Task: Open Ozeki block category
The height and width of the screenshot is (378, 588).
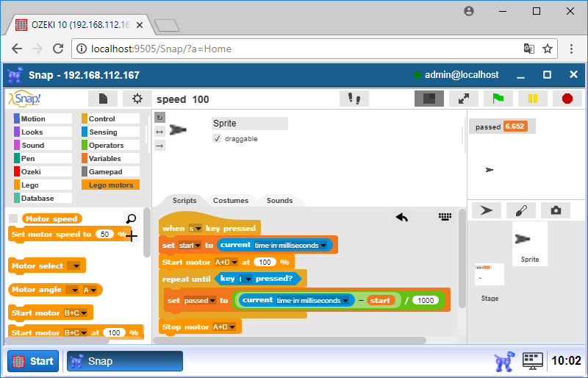Action: point(43,171)
